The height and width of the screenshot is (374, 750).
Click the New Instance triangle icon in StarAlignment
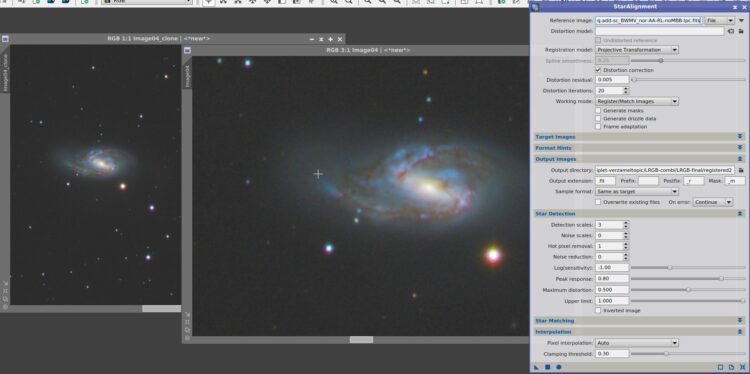(x=536, y=367)
